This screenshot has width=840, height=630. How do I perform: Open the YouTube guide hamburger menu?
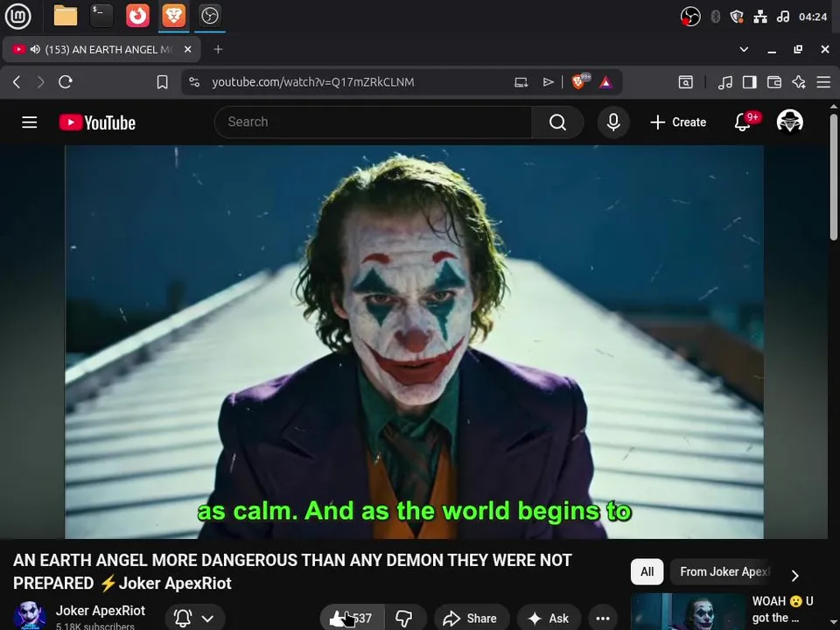[30, 122]
